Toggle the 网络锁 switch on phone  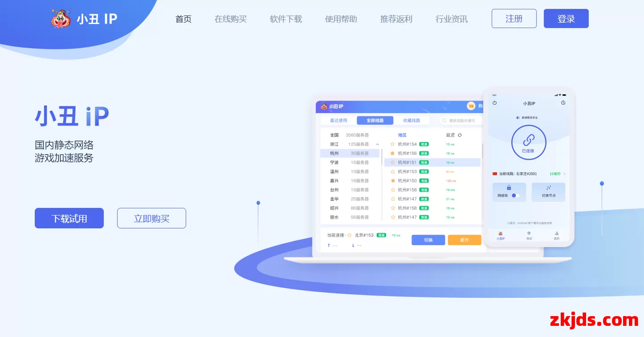(x=516, y=195)
